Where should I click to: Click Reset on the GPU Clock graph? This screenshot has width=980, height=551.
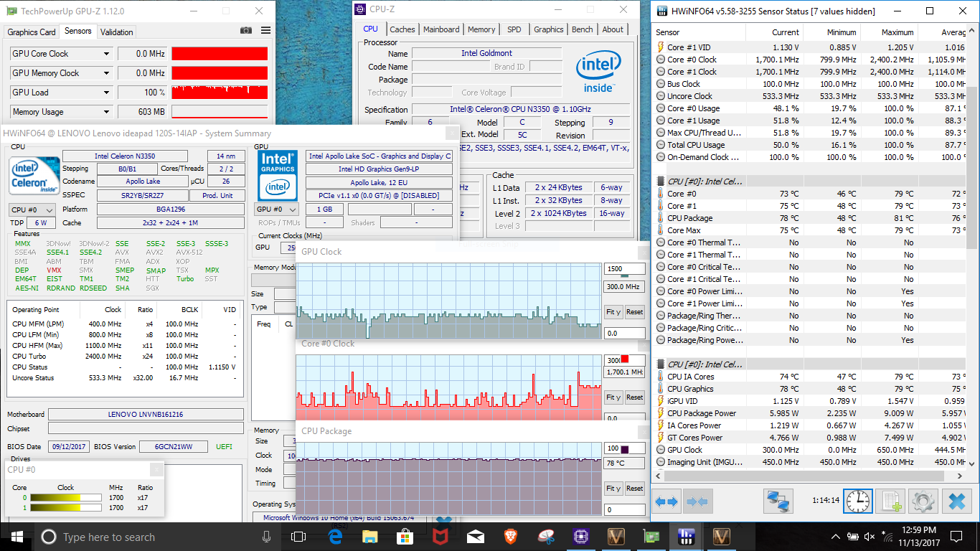point(635,312)
